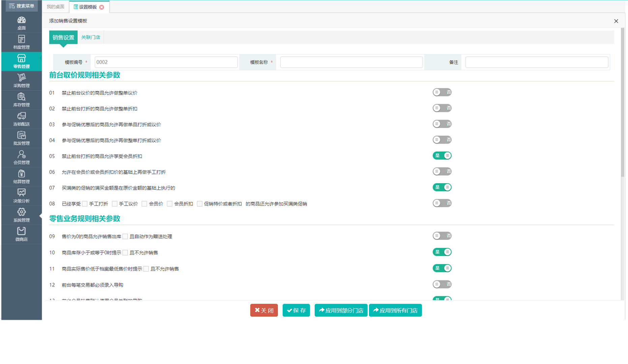This screenshot has height=364, width=628.
Task: Turn off rule 05 会员折扣 switch
Action: (442, 155)
